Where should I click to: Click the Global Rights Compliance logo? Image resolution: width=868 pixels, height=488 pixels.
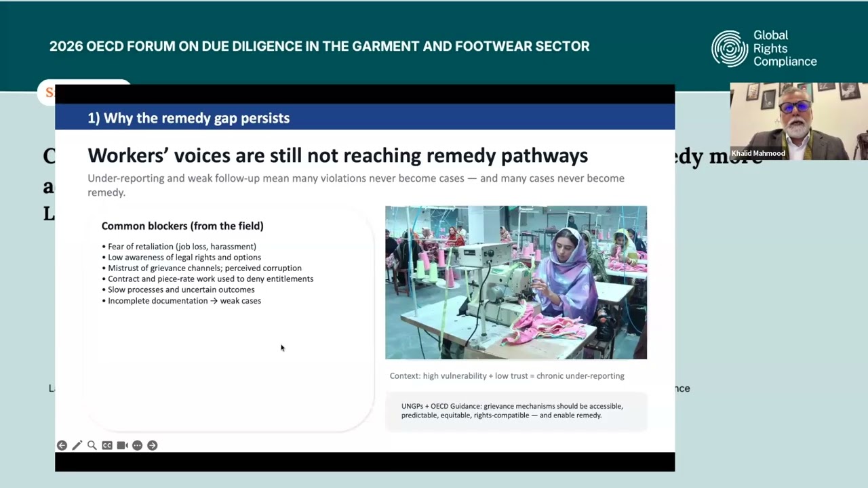764,48
